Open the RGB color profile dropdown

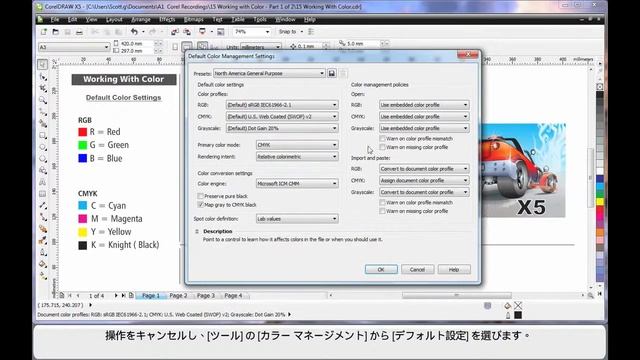[282, 105]
